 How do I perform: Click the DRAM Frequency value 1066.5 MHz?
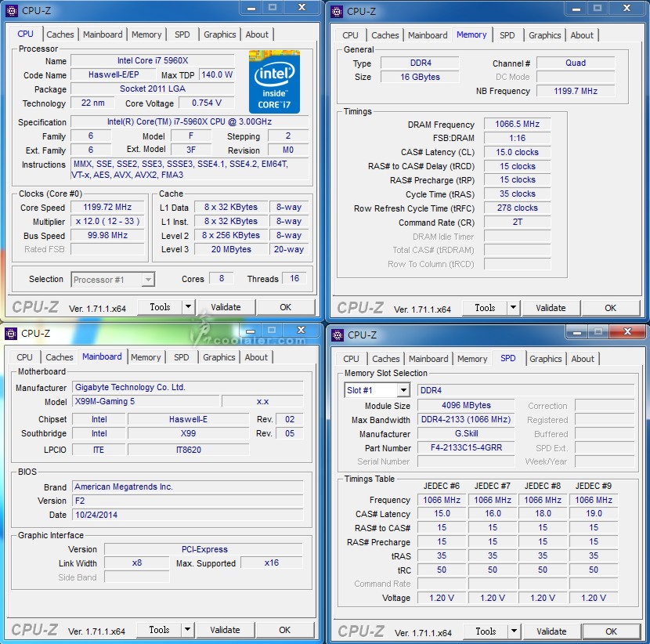[518, 124]
